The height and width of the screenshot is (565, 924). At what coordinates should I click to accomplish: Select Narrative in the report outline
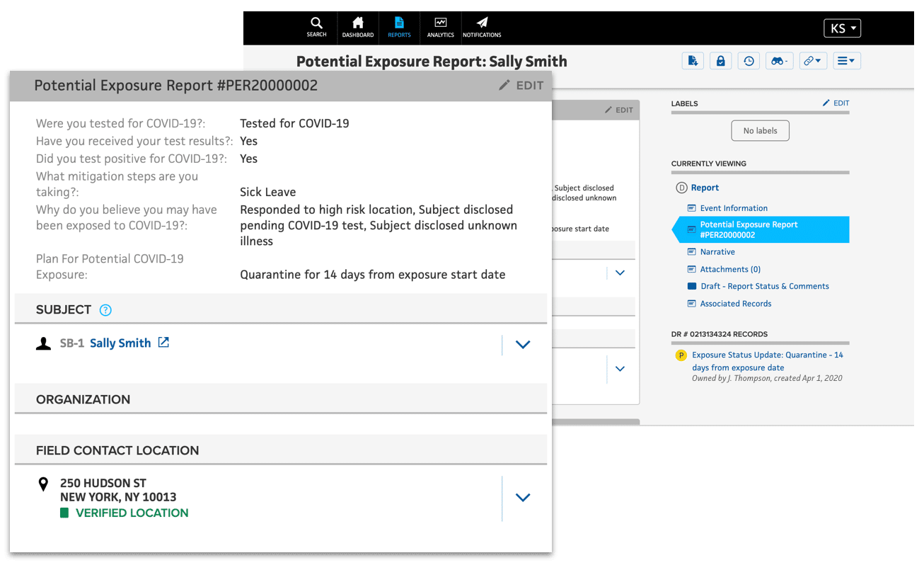point(717,252)
